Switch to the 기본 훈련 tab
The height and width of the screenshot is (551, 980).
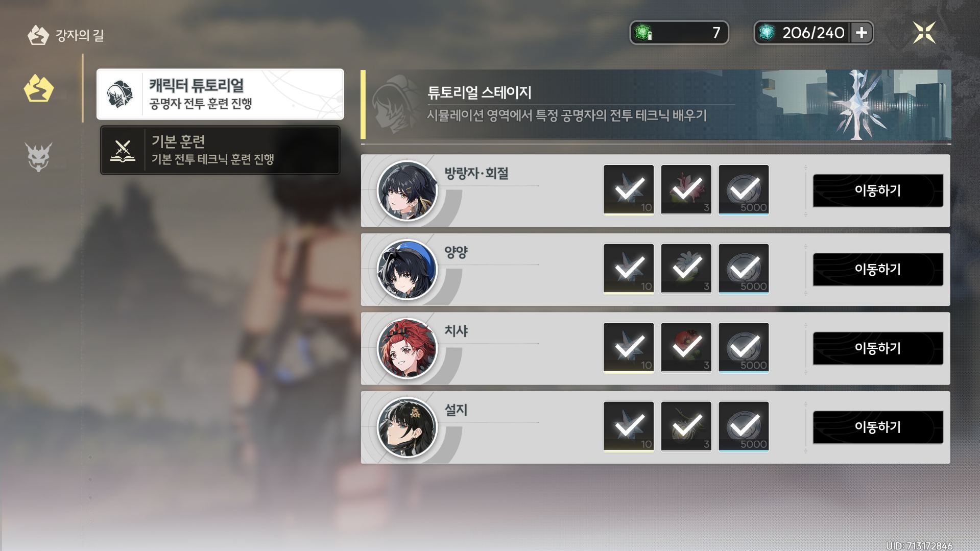click(220, 150)
